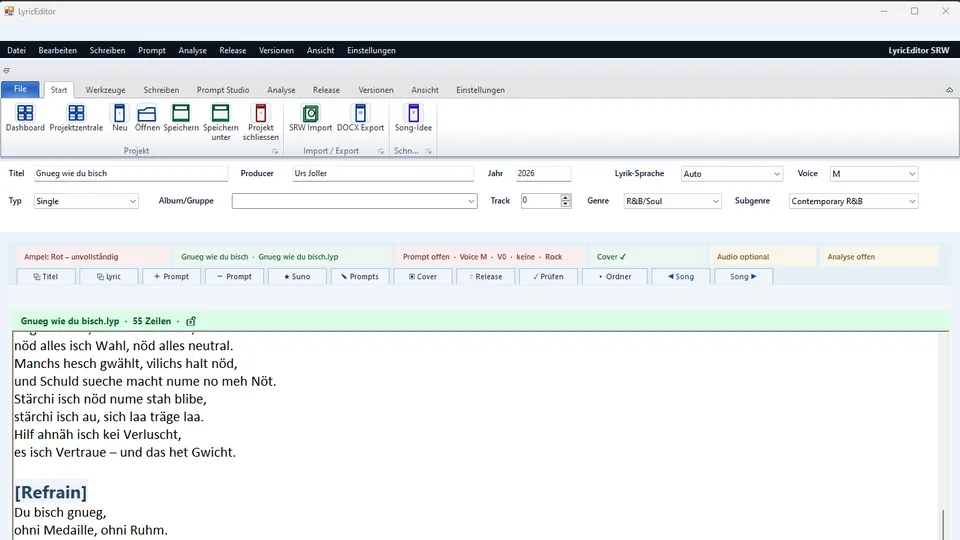
Task: Click the lyric editor vertical scrollbar thumb
Action: click(943, 523)
